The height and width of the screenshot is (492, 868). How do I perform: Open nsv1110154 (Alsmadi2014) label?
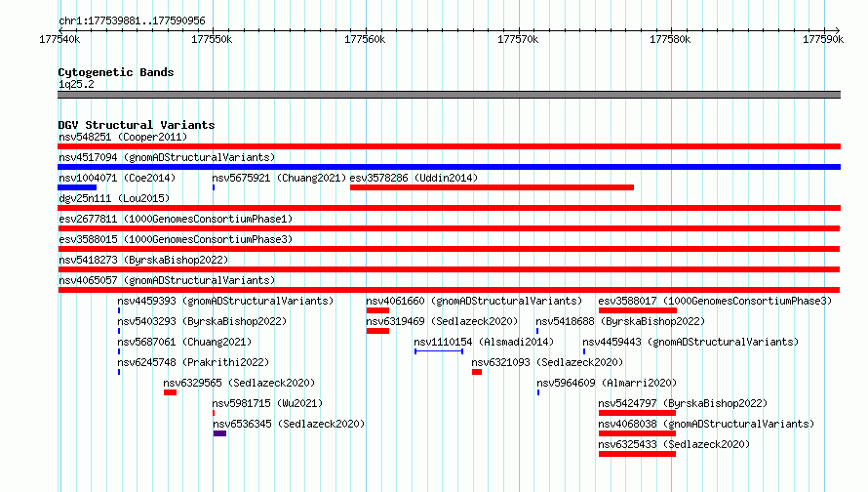(x=484, y=342)
